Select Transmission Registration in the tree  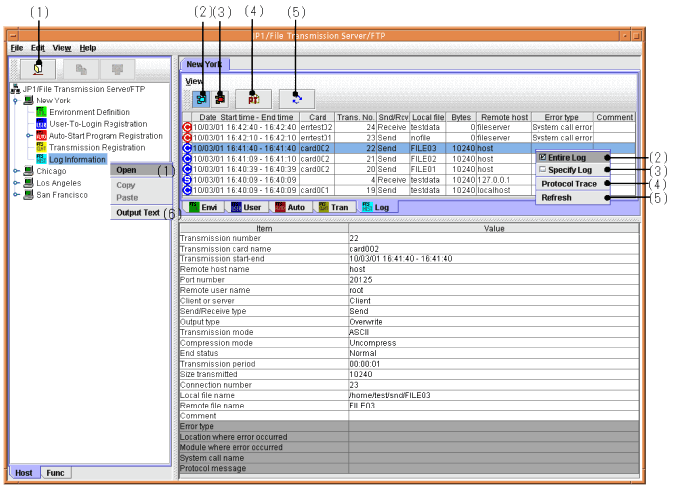click(x=96, y=147)
